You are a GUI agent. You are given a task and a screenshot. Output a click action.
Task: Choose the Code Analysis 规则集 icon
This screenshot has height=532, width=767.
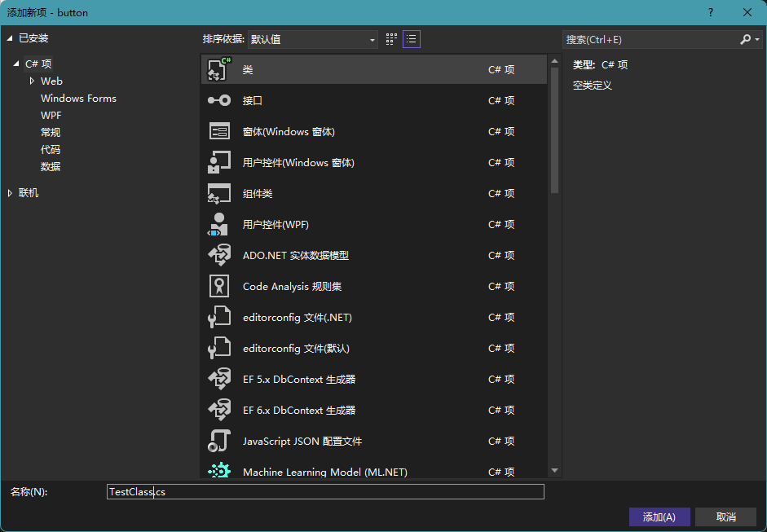point(218,286)
